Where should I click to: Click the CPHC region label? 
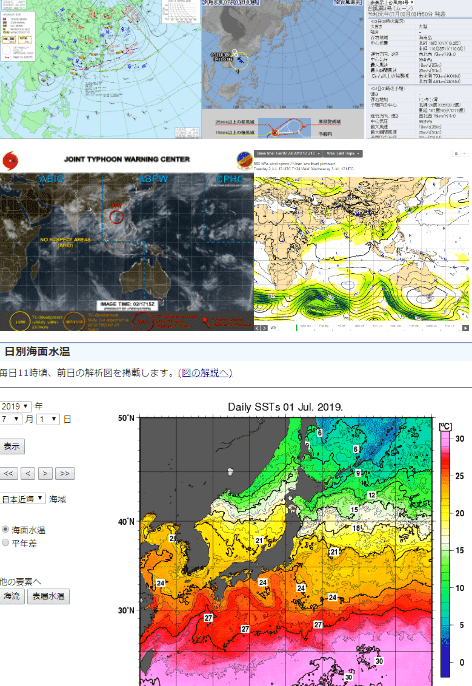coord(230,179)
